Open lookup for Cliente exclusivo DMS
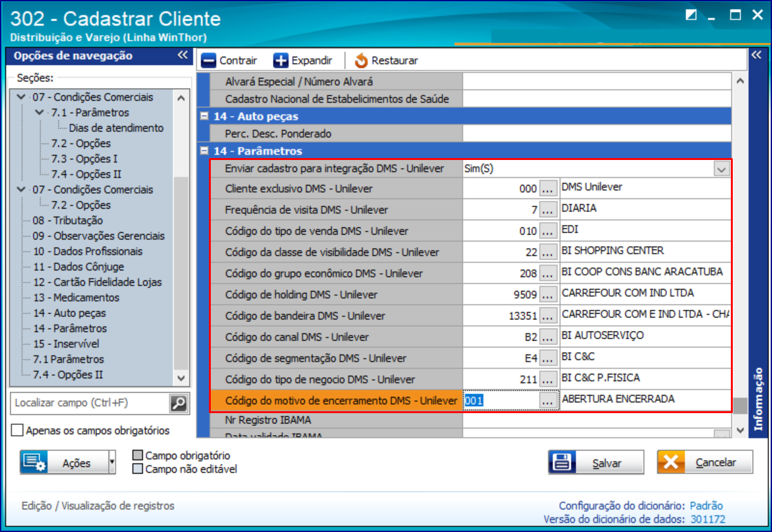This screenshot has width=772, height=532. 548,189
